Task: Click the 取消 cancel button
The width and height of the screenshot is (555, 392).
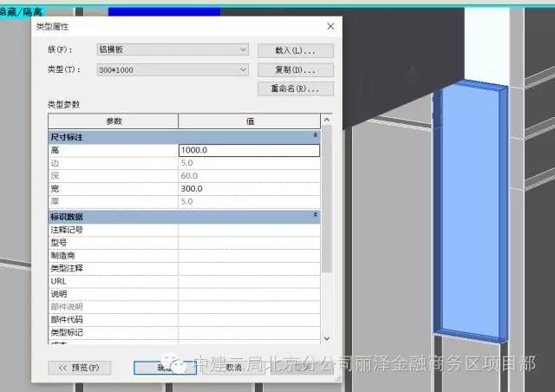Action: click(232, 367)
